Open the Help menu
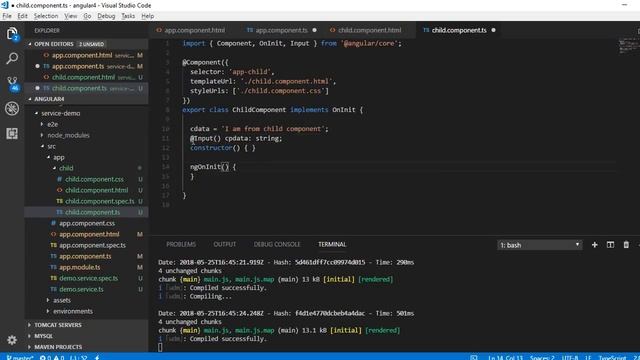 pos(148,16)
